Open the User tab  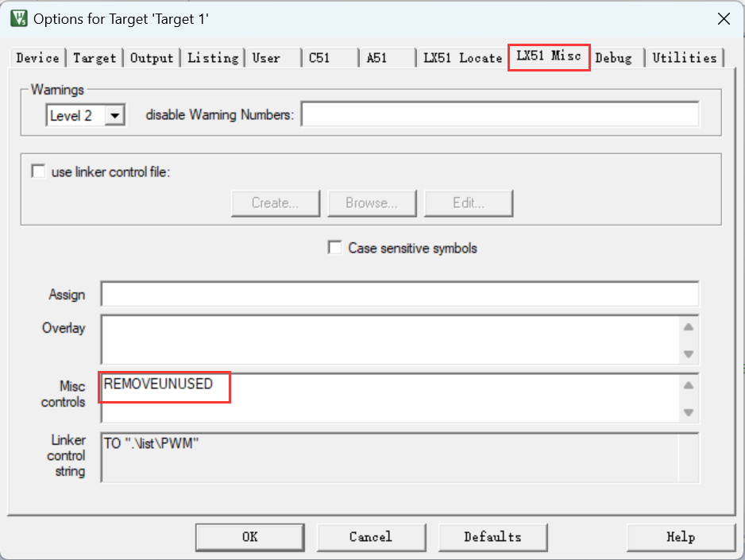point(274,58)
